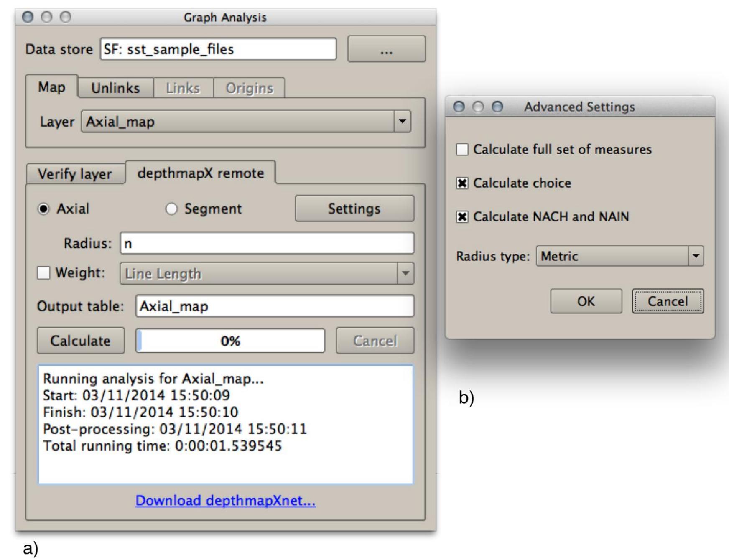Focus the Output table field

pyautogui.click(x=275, y=306)
